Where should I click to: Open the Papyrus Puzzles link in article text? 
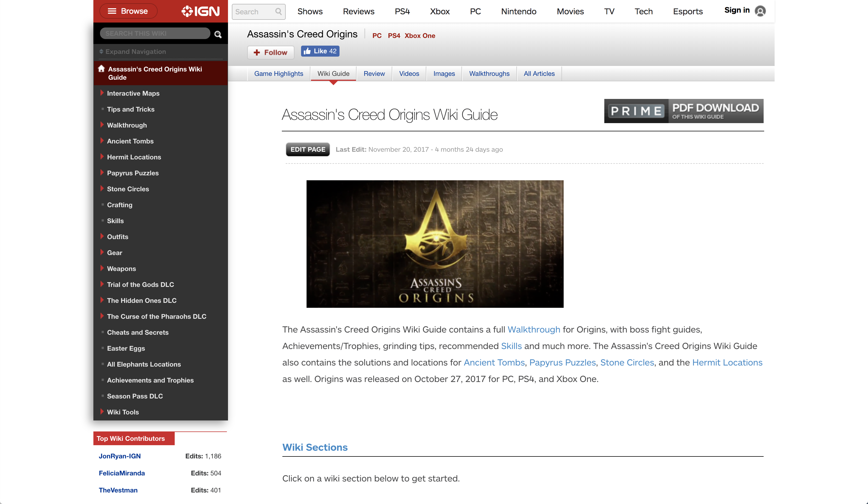562,362
